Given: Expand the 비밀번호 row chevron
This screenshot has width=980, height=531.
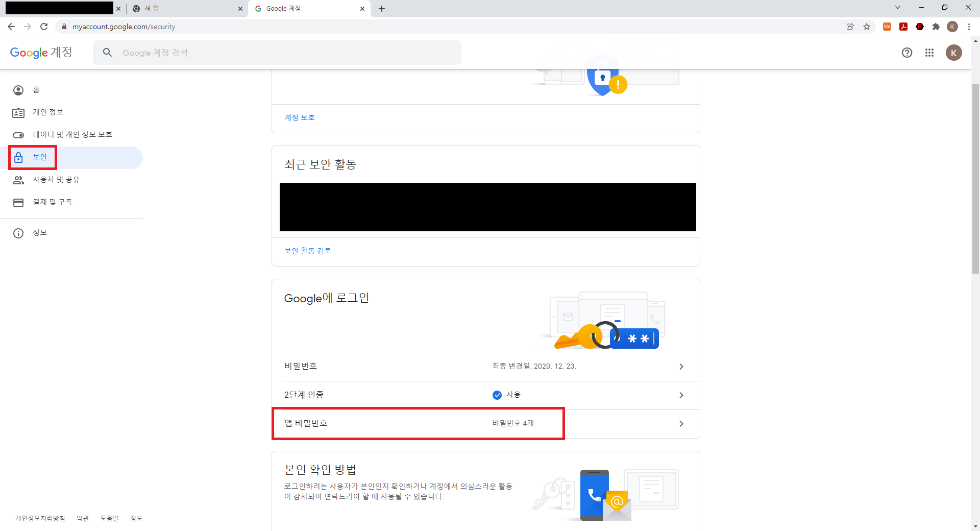Looking at the screenshot, I should pyautogui.click(x=681, y=366).
